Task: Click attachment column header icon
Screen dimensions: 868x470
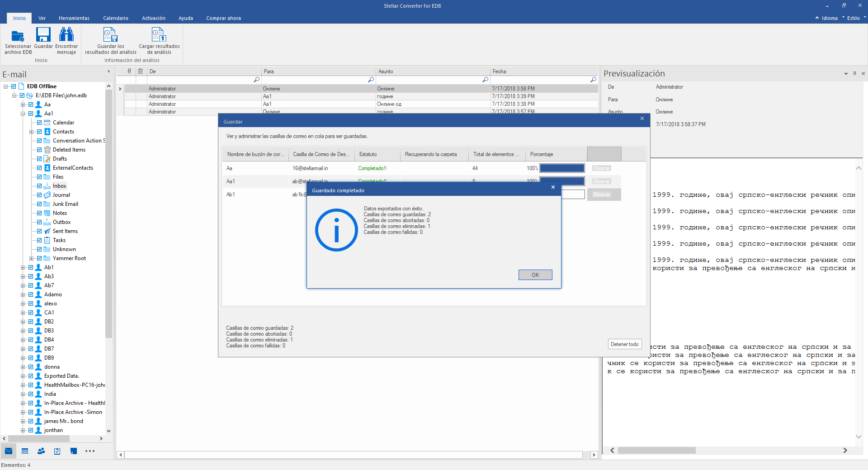Action: [x=129, y=71]
